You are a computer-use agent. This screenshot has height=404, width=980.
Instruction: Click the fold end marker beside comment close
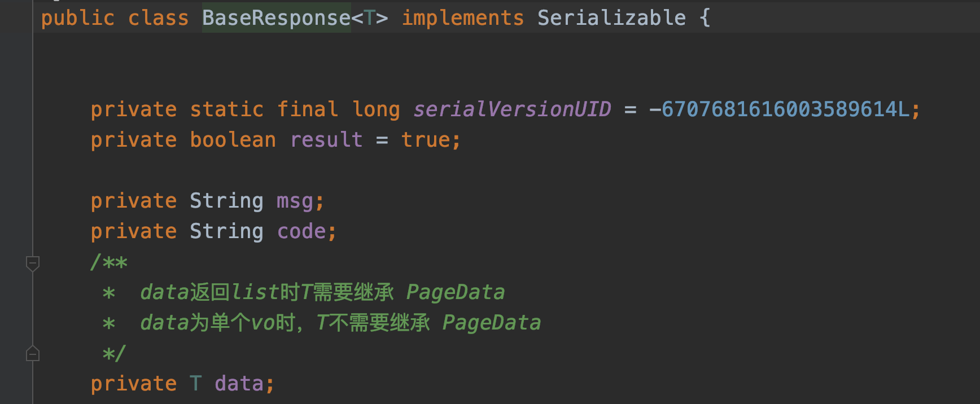33,354
